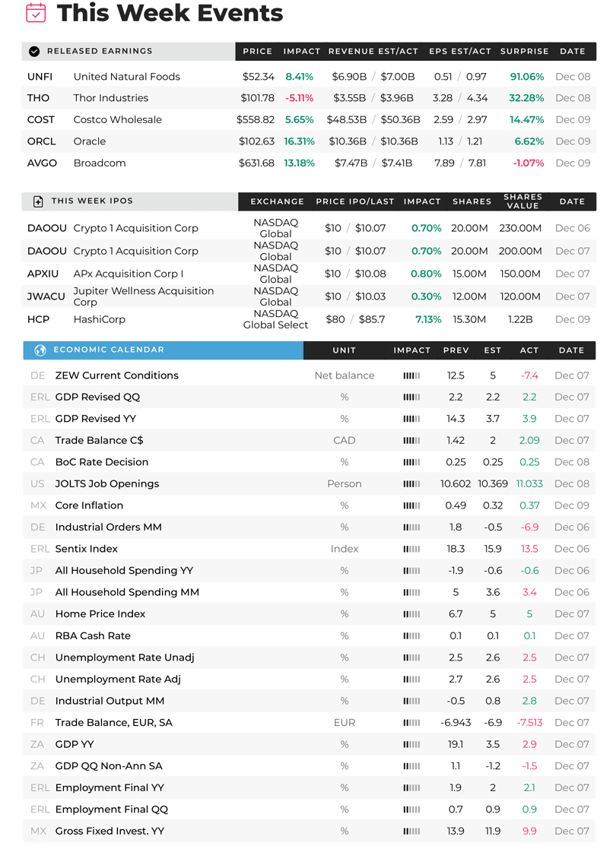Click GDP Revised YY event name

[x=96, y=419]
